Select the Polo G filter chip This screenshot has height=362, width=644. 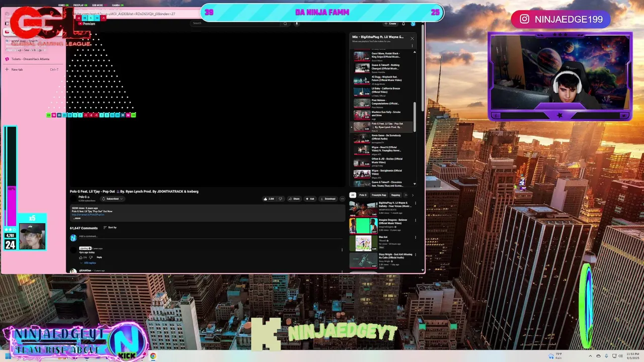click(363, 195)
